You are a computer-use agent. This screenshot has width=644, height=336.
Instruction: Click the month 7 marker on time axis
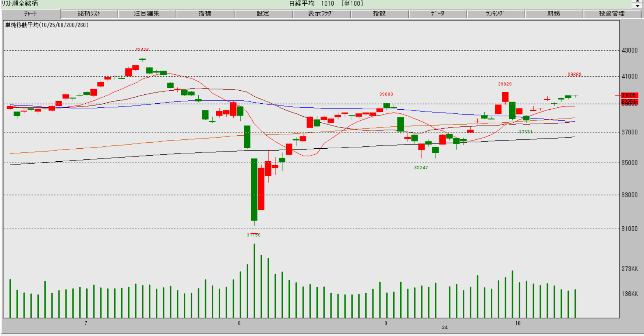click(86, 323)
